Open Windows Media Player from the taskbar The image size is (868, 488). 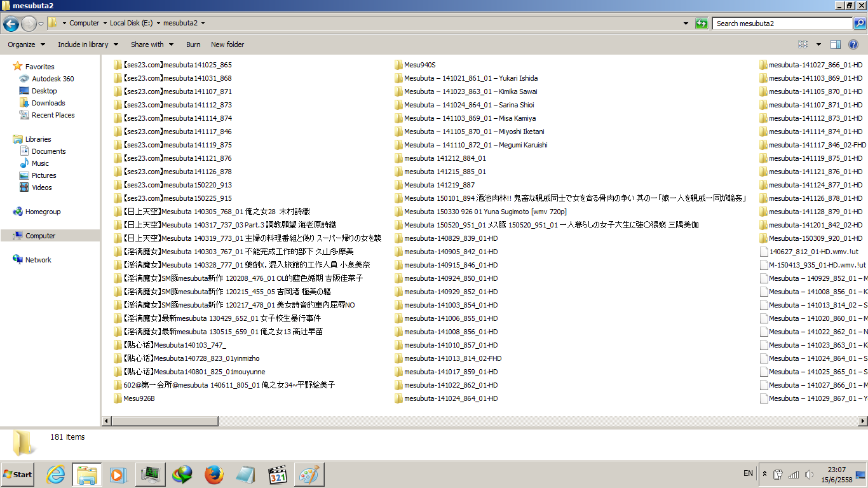[118, 475]
